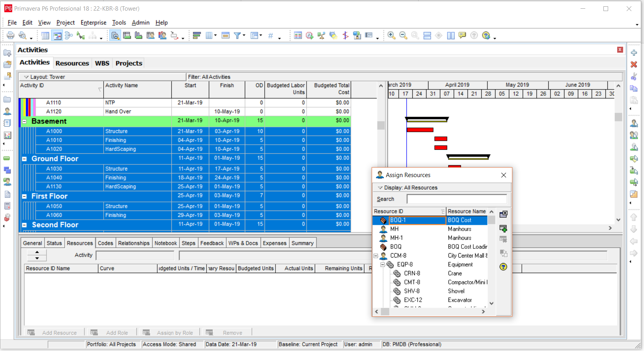Collapse the CCM-8 resource node
The width and height of the screenshot is (644, 351).
click(376, 256)
